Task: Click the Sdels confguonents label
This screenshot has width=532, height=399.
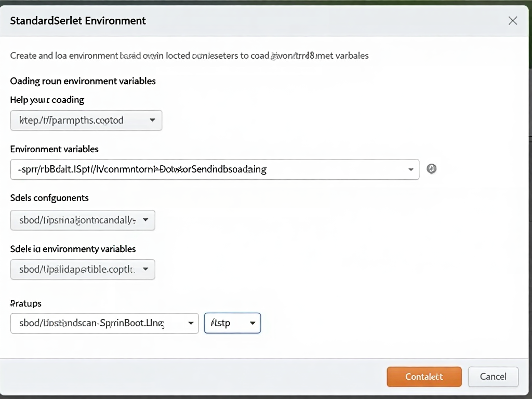Action: (49, 198)
